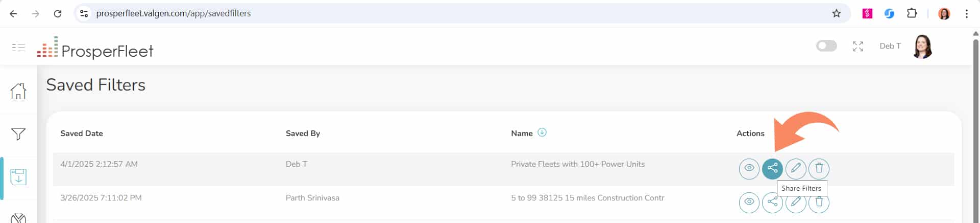Click the address bar URL field

[x=459, y=13]
